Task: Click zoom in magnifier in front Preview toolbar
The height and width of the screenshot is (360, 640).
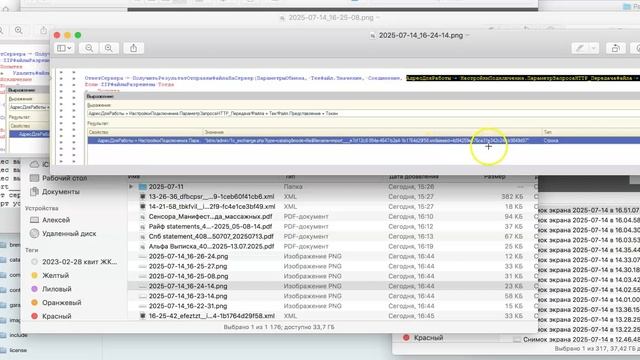Action: [109, 48]
